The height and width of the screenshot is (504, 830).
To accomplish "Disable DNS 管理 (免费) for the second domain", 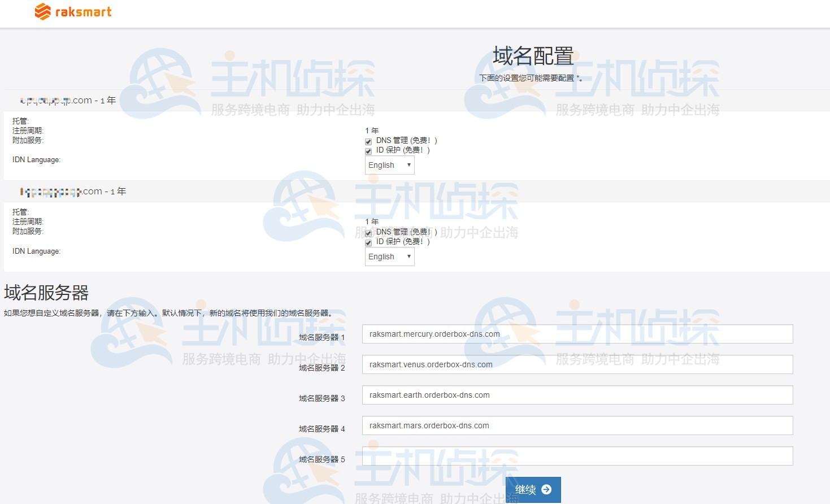I will 368,233.
